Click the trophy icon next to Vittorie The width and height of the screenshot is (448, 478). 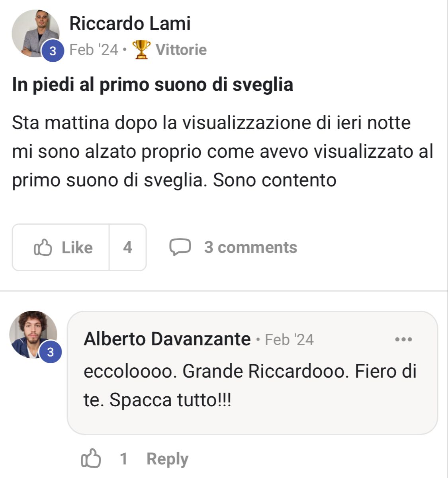click(x=141, y=50)
